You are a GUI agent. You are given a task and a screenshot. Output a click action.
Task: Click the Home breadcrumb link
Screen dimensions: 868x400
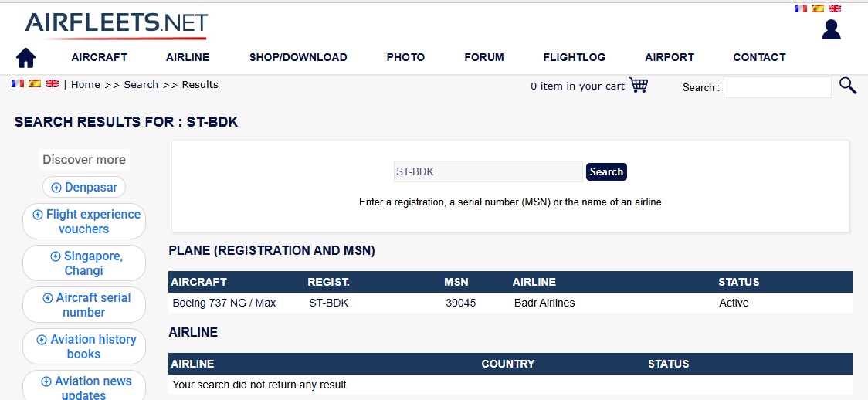point(85,85)
